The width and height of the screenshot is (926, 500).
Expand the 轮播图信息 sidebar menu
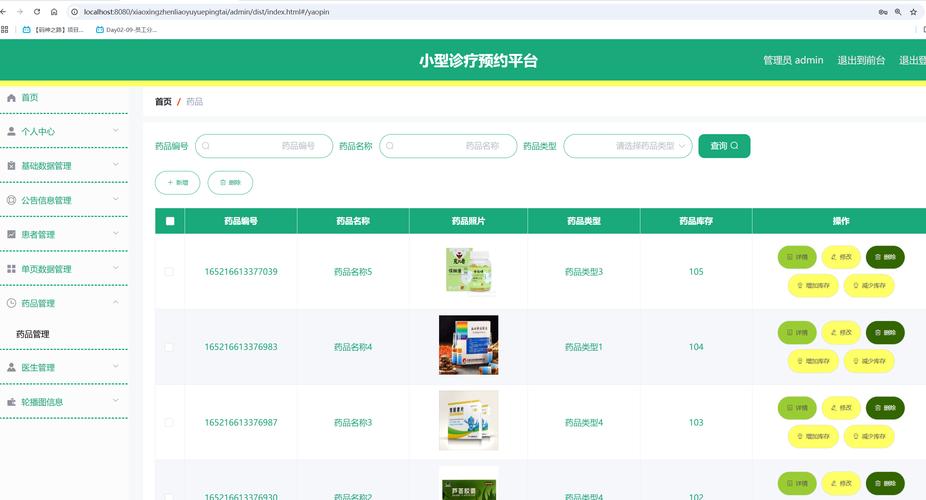click(116, 401)
